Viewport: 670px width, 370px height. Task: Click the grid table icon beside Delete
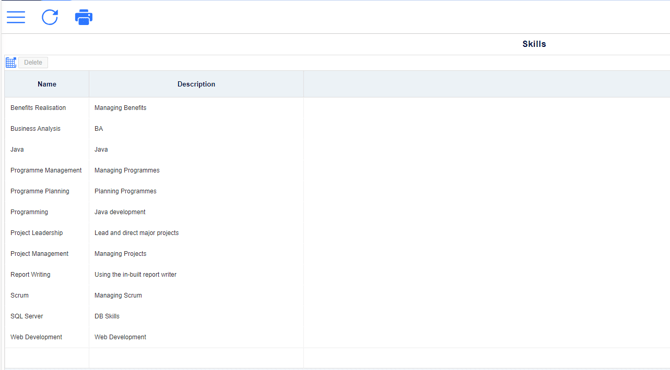point(11,62)
